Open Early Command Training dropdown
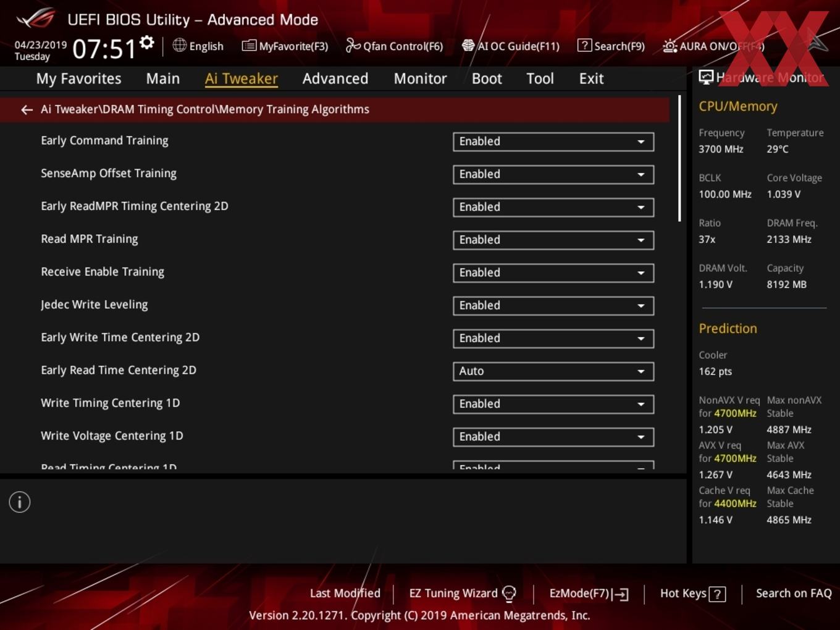This screenshot has width=840, height=630. [553, 141]
